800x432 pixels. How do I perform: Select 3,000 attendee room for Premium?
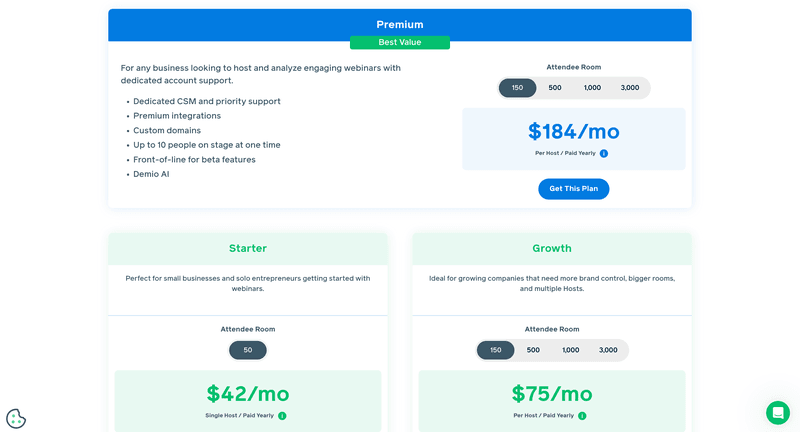coord(630,88)
